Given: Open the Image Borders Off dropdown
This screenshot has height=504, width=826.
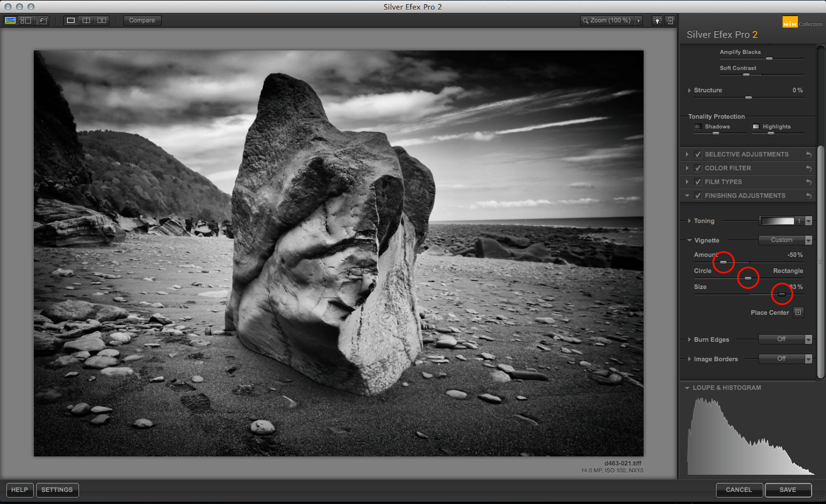Looking at the screenshot, I should [x=786, y=359].
